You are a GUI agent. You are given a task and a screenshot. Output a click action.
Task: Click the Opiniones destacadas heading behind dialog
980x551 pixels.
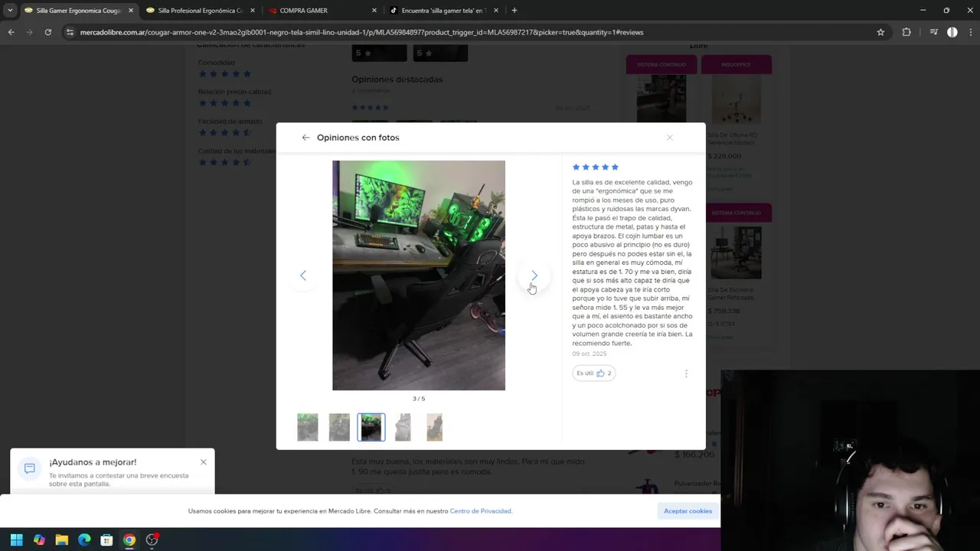[x=397, y=79]
